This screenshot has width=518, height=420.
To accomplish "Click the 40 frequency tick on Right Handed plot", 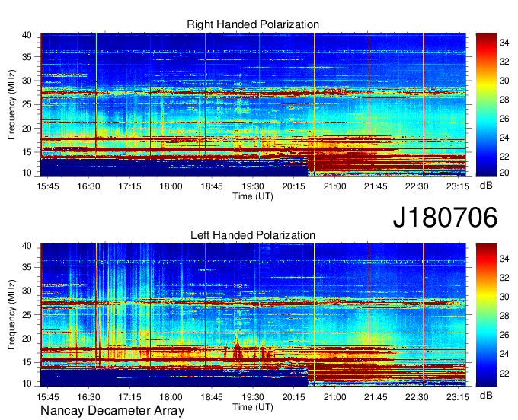I will tap(27, 35).
